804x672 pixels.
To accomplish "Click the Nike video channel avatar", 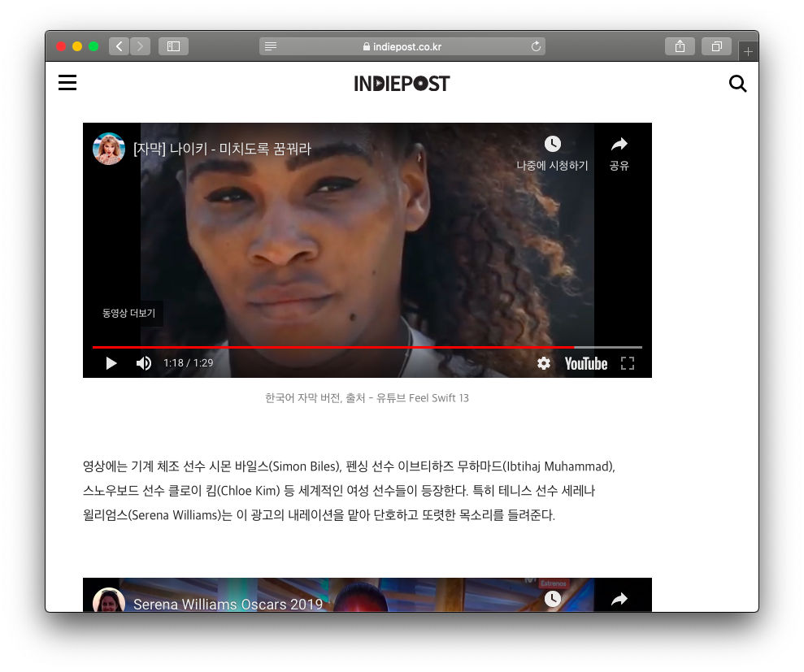I will pyautogui.click(x=109, y=149).
